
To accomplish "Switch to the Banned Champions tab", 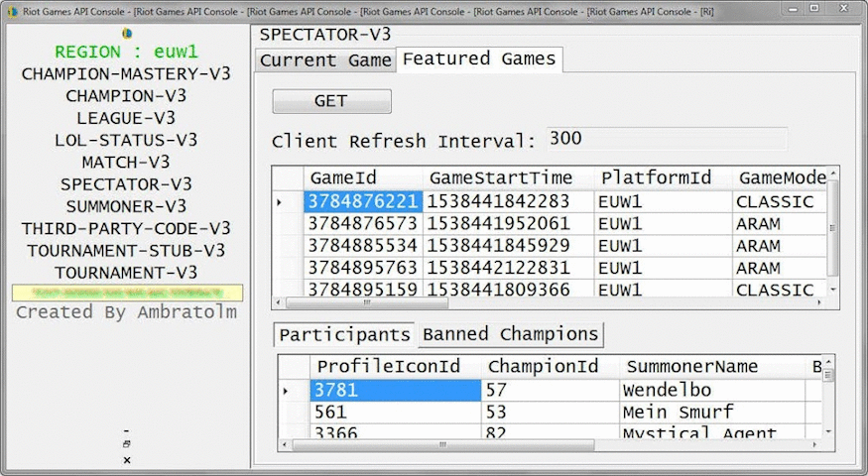I will (510, 334).
